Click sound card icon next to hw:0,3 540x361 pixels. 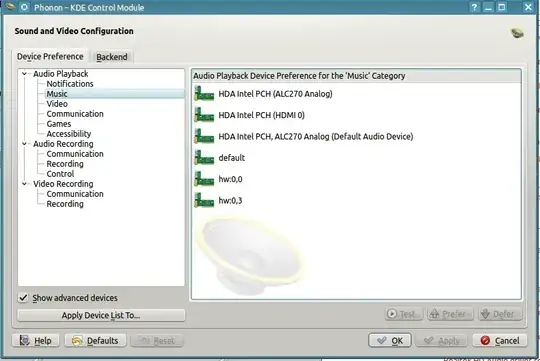pyautogui.click(x=204, y=200)
